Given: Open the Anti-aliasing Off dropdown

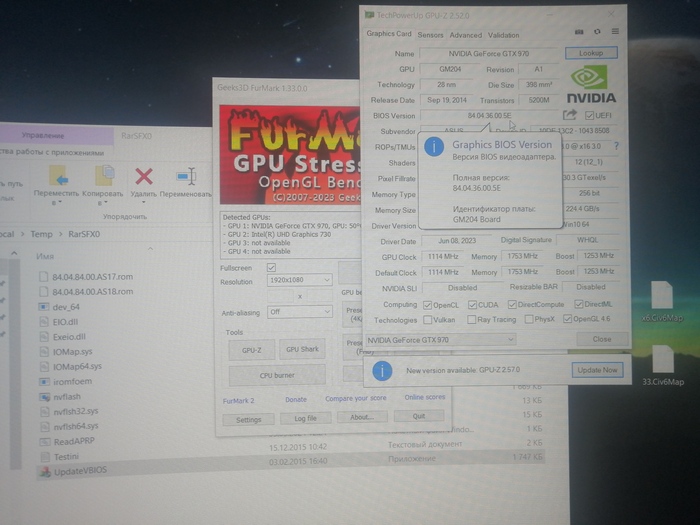Looking at the screenshot, I should pos(300,312).
